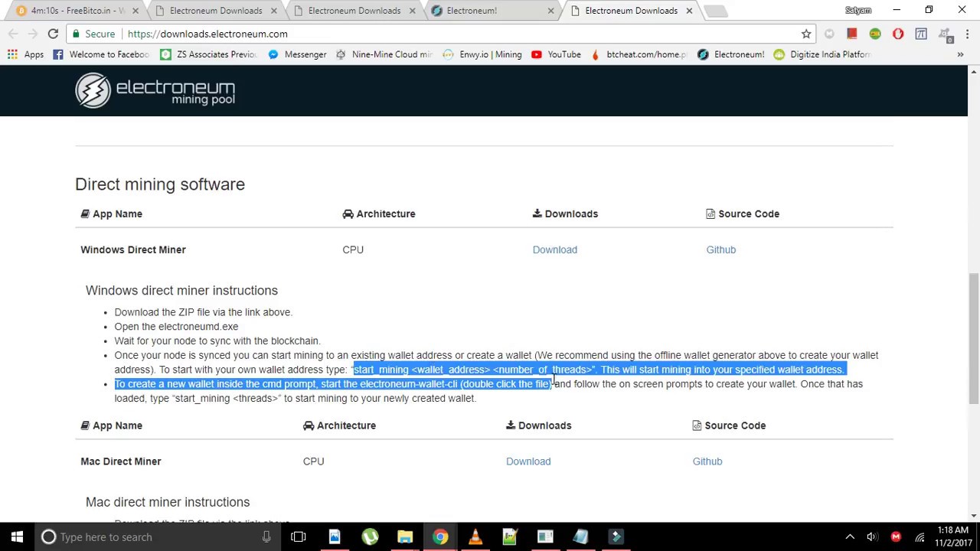Open Github source for Windows Direct Miner
980x551 pixels.
(721, 249)
